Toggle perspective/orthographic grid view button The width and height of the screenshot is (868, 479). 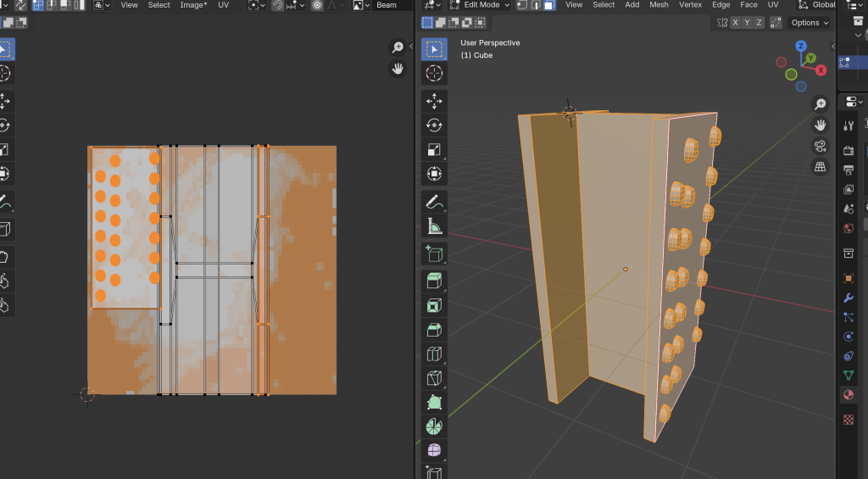pyautogui.click(x=820, y=167)
